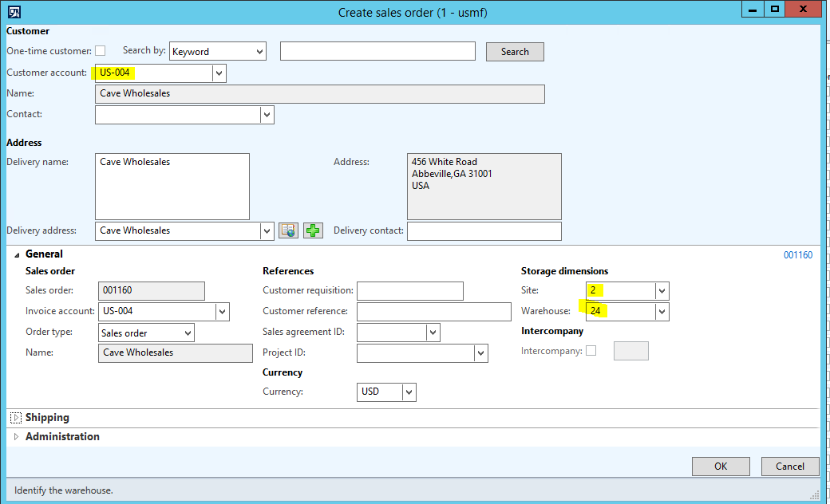Open the Currency USD dropdown
Screen dimensions: 830x504
pyautogui.click(x=409, y=392)
